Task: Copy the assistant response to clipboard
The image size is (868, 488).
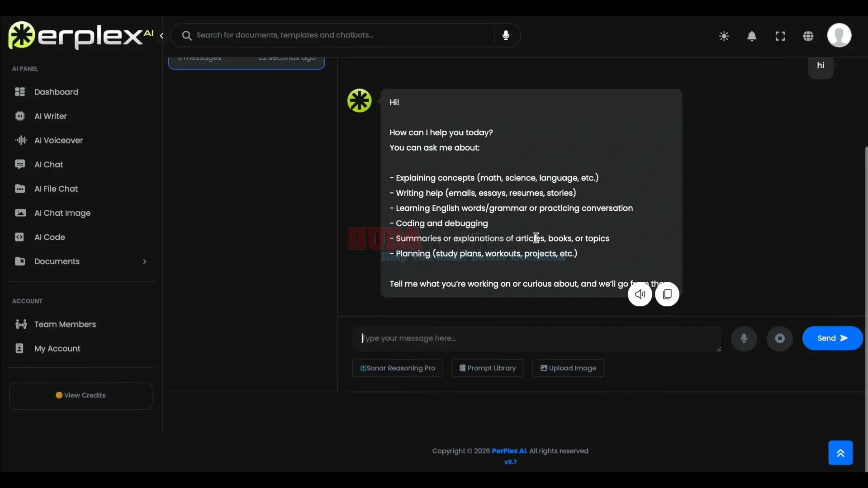Action: (667, 294)
